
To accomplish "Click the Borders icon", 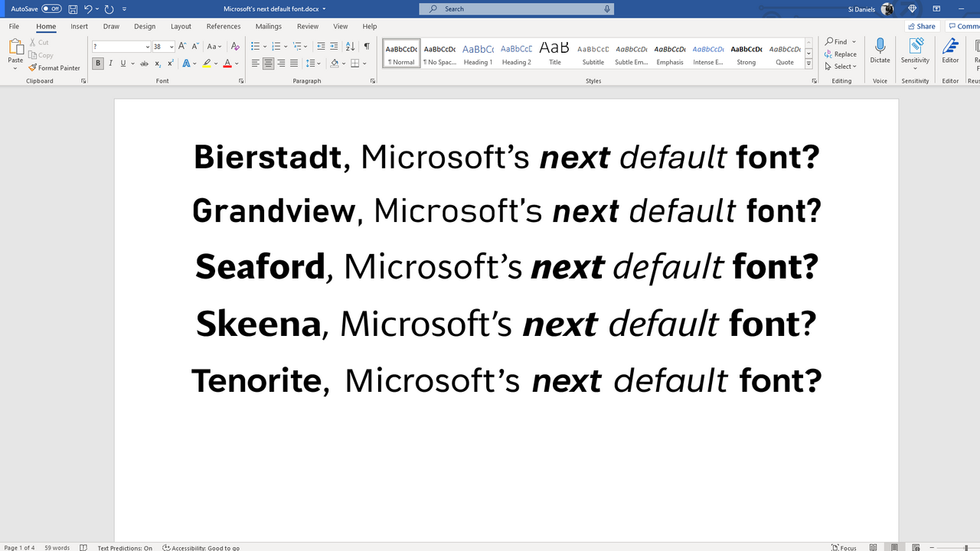I will coord(354,64).
